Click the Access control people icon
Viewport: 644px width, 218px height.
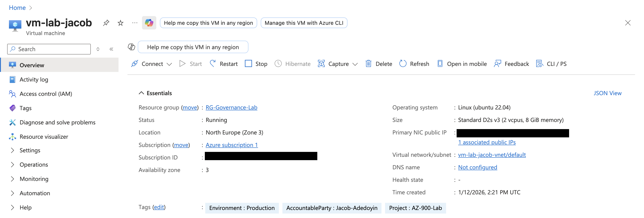[x=13, y=94]
